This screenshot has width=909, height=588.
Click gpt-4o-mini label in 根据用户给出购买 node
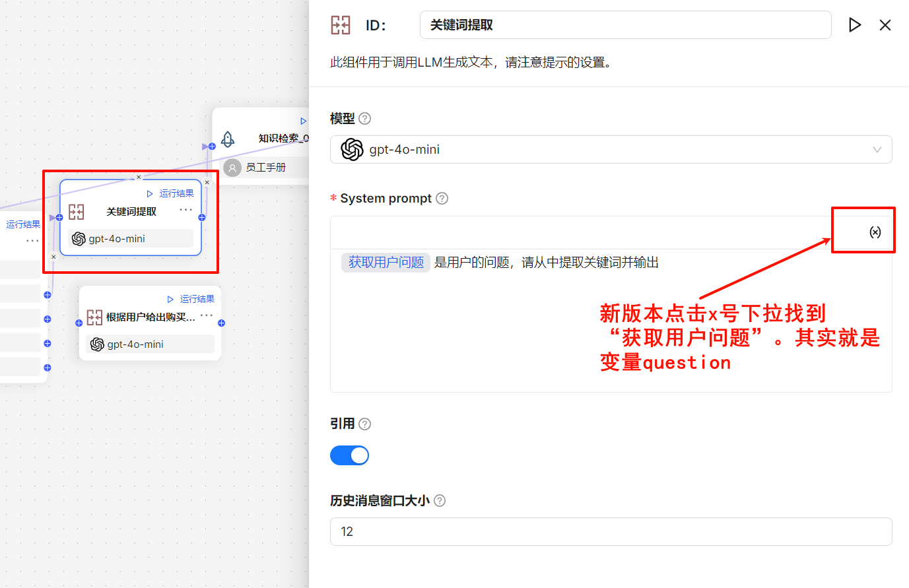(135, 344)
